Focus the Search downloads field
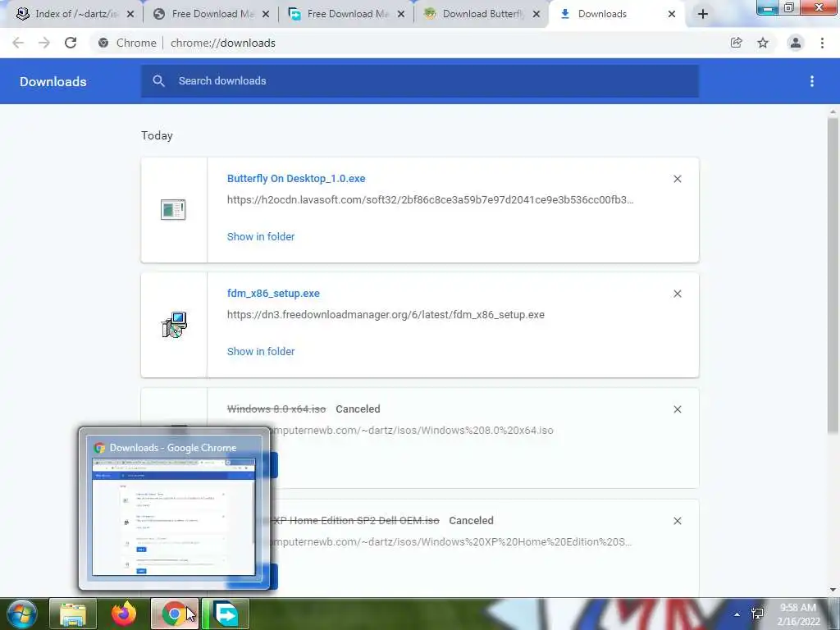 [420, 81]
